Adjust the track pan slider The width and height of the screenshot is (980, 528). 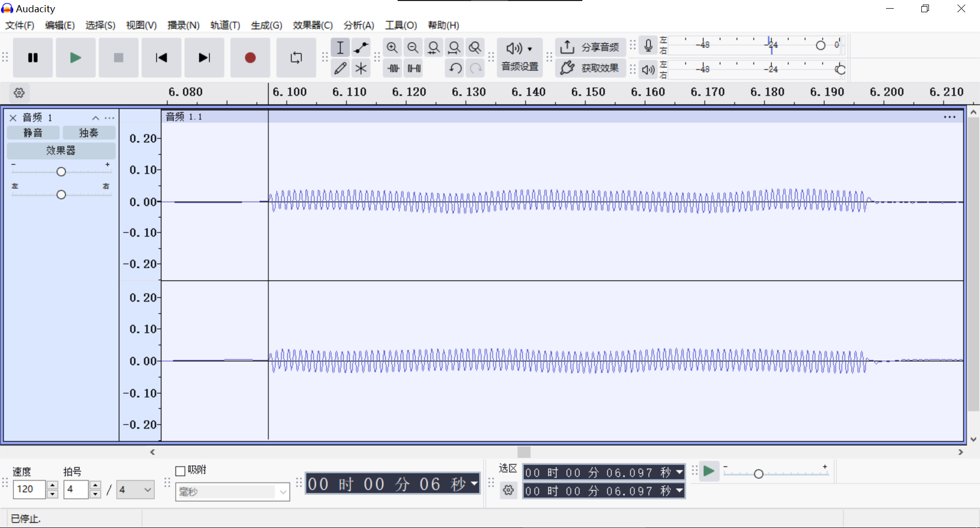click(x=61, y=194)
